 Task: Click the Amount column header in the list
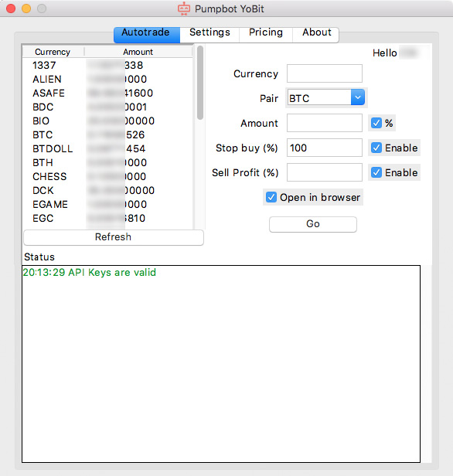pos(138,52)
